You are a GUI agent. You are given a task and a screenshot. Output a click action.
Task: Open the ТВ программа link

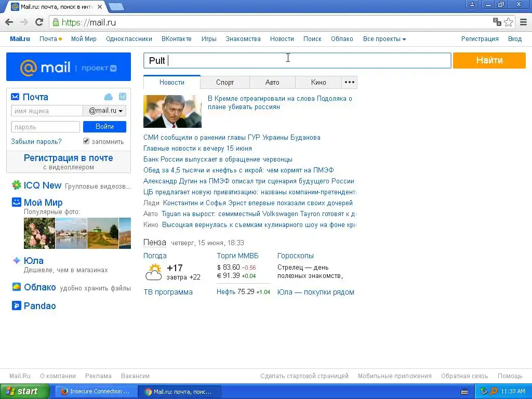[168, 292]
